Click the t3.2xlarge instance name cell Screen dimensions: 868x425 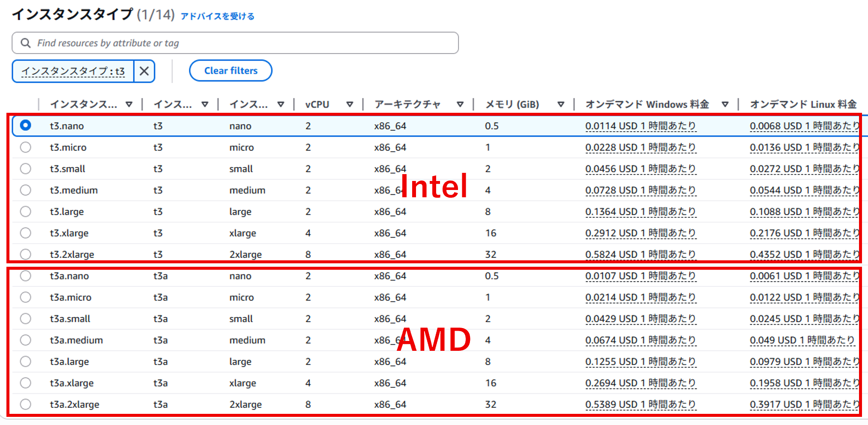(x=72, y=255)
